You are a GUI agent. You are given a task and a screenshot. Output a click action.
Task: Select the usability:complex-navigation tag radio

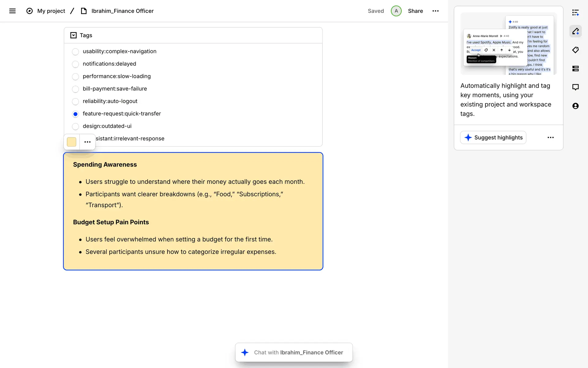(x=75, y=52)
